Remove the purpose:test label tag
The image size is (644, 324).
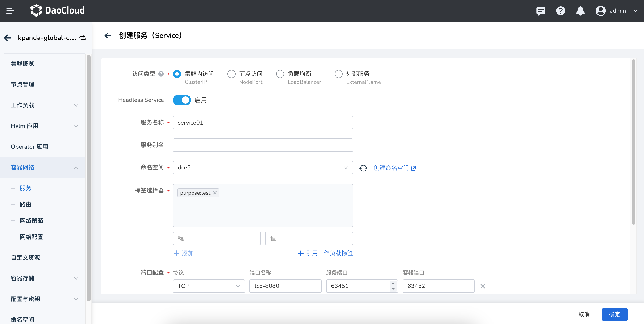pyautogui.click(x=215, y=193)
